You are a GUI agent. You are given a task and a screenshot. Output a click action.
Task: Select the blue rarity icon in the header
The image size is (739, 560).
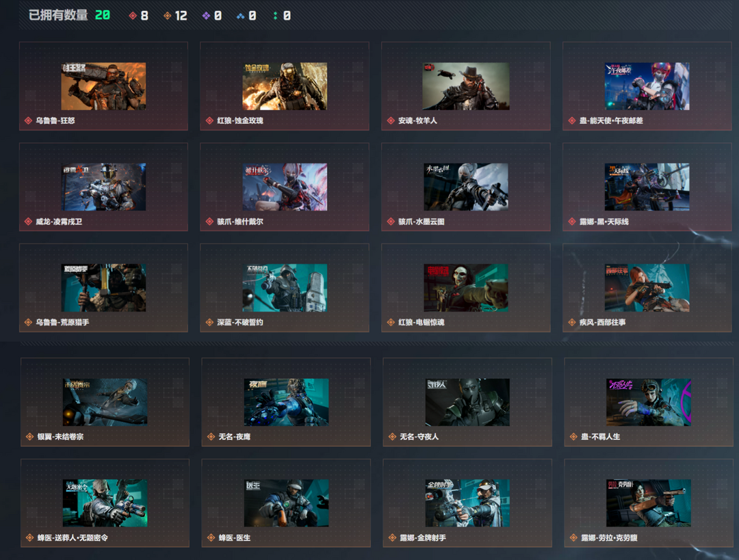tap(240, 16)
